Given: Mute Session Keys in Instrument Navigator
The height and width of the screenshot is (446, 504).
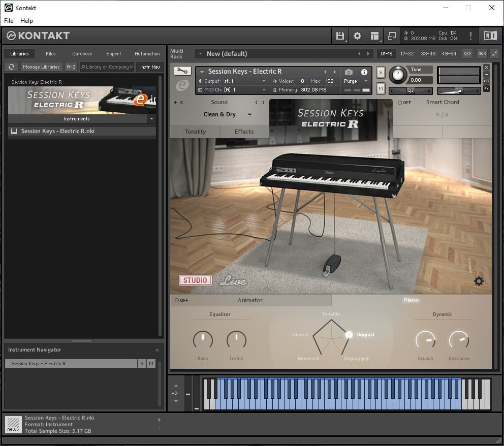Looking at the screenshot, I should (x=151, y=363).
